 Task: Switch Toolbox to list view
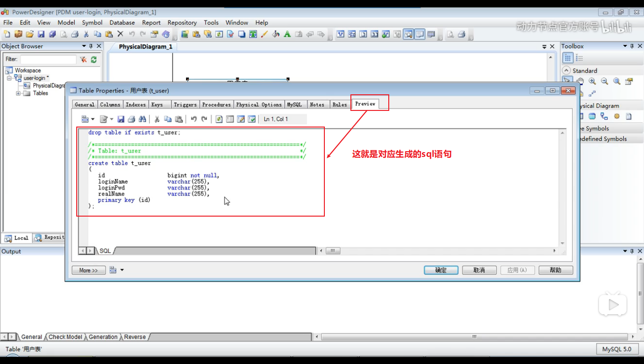pos(579,58)
